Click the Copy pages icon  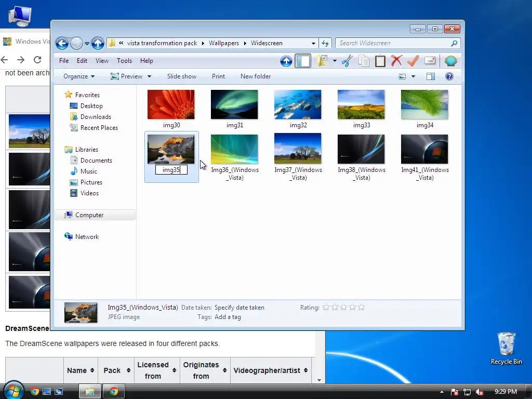coord(364,61)
